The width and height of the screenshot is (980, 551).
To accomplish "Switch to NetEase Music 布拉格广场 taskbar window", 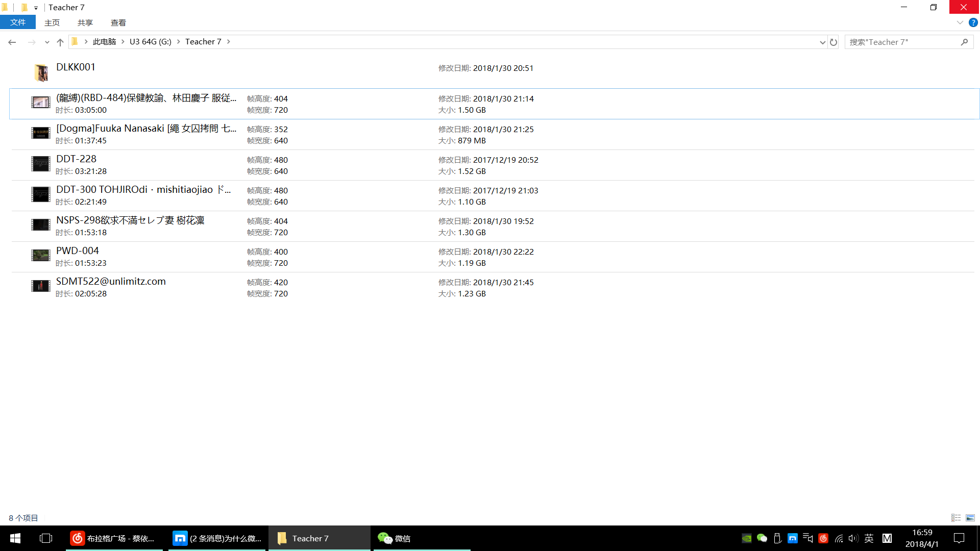I will tap(114, 538).
